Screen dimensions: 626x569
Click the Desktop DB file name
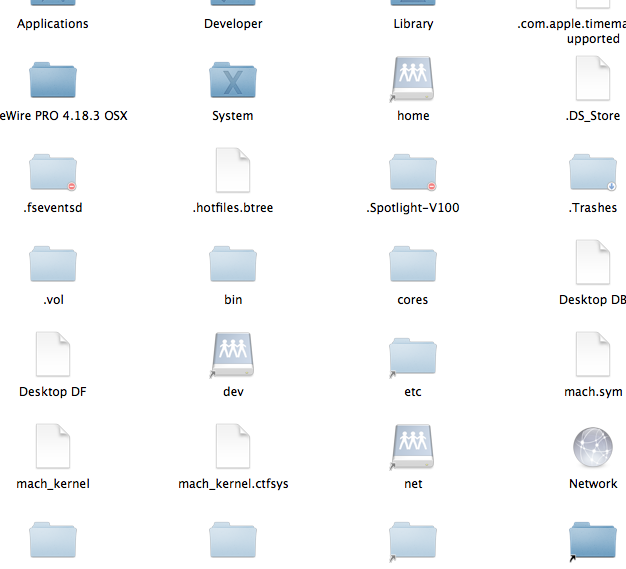(x=592, y=300)
